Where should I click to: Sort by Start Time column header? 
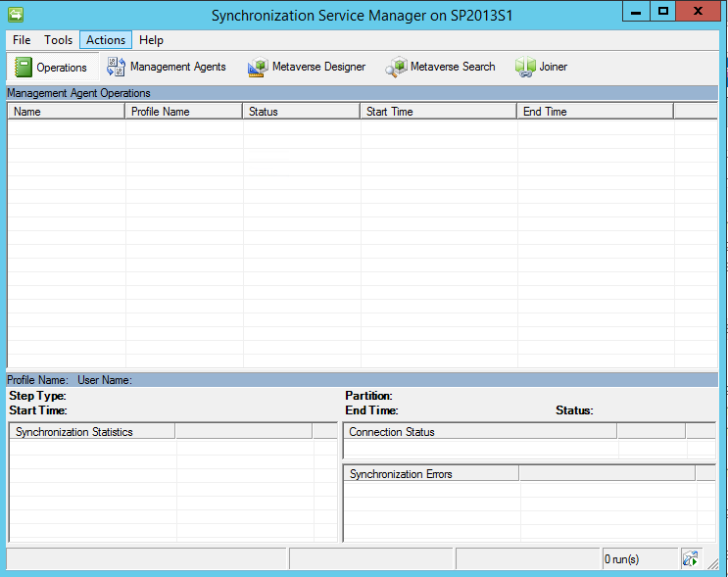(x=438, y=112)
